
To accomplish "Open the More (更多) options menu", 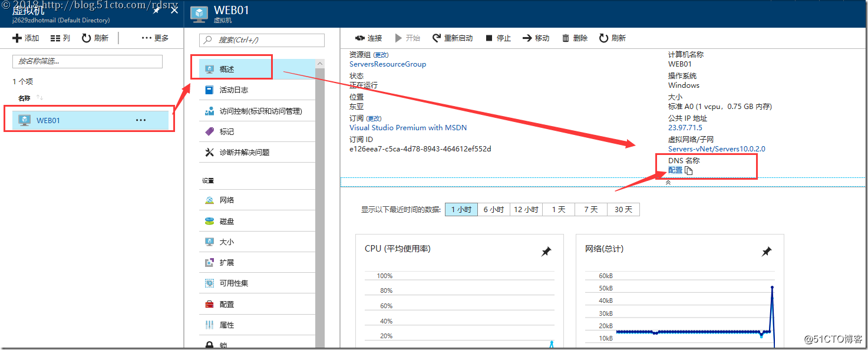I will [155, 38].
